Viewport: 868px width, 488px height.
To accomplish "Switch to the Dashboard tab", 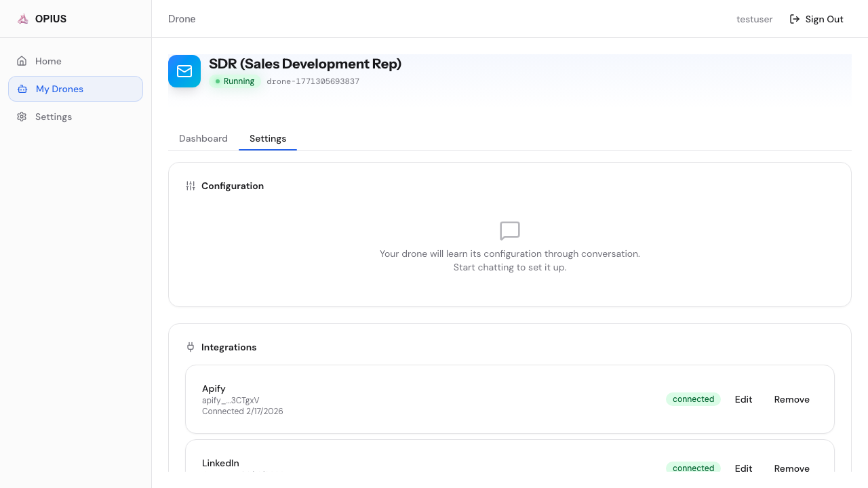I will pyautogui.click(x=203, y=138).
